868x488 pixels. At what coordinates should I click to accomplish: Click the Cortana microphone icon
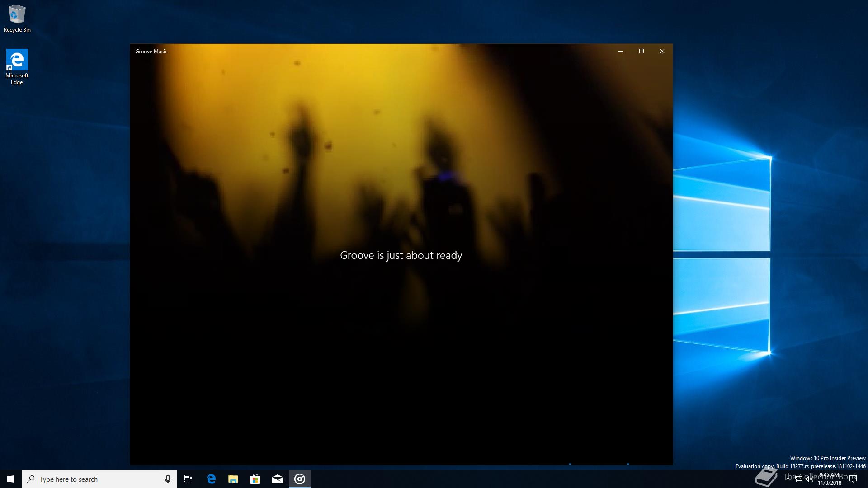(x=168, y=479)
